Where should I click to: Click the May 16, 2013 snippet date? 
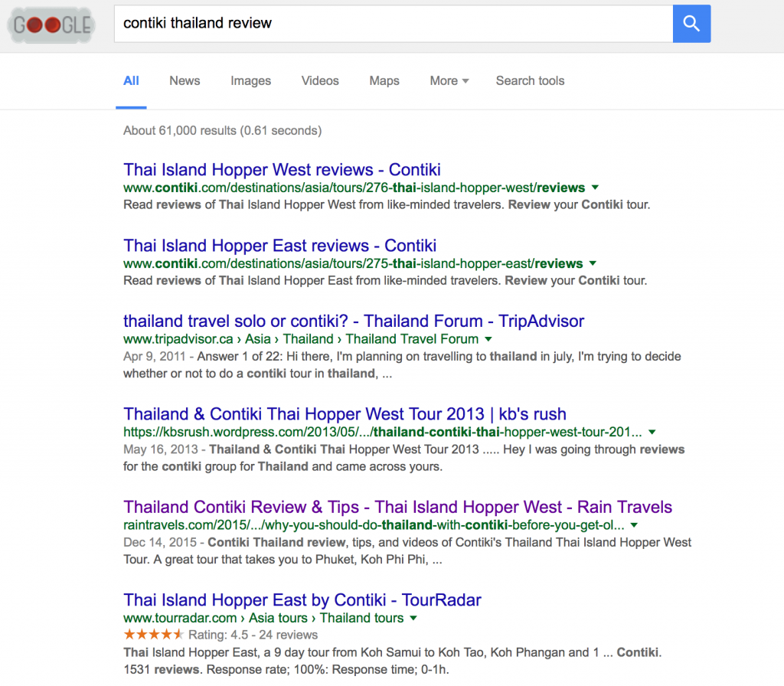[x=161, y=449]
